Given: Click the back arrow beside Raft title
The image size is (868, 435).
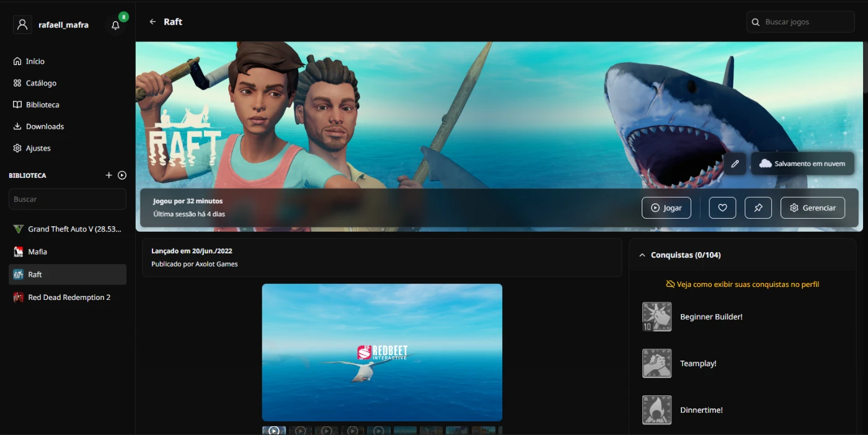Looking at the screenshot, I should point(153,22).
